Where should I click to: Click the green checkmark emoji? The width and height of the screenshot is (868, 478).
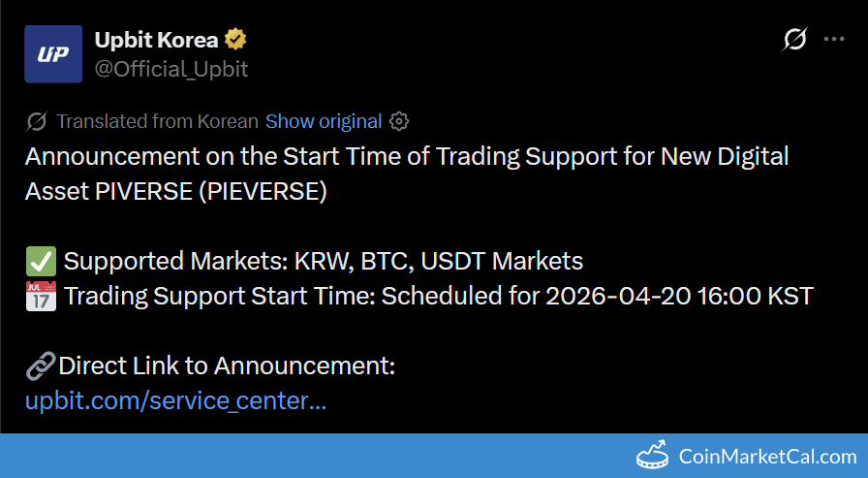[40, 261]
